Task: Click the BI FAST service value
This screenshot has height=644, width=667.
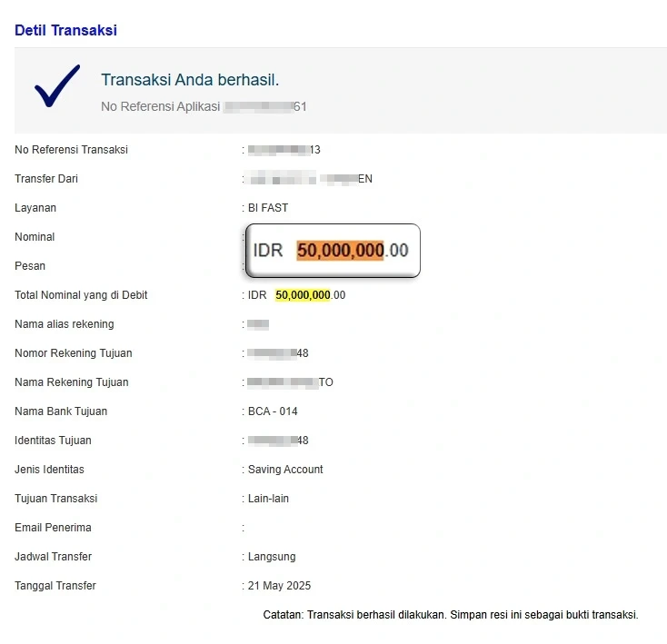Action: pyautogui.click(x=268, y=208)
